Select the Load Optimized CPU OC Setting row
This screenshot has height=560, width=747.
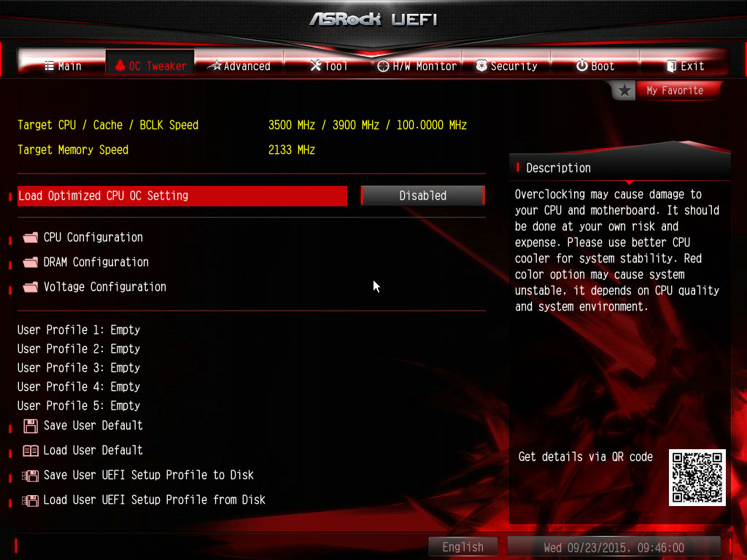pos(182,195)
